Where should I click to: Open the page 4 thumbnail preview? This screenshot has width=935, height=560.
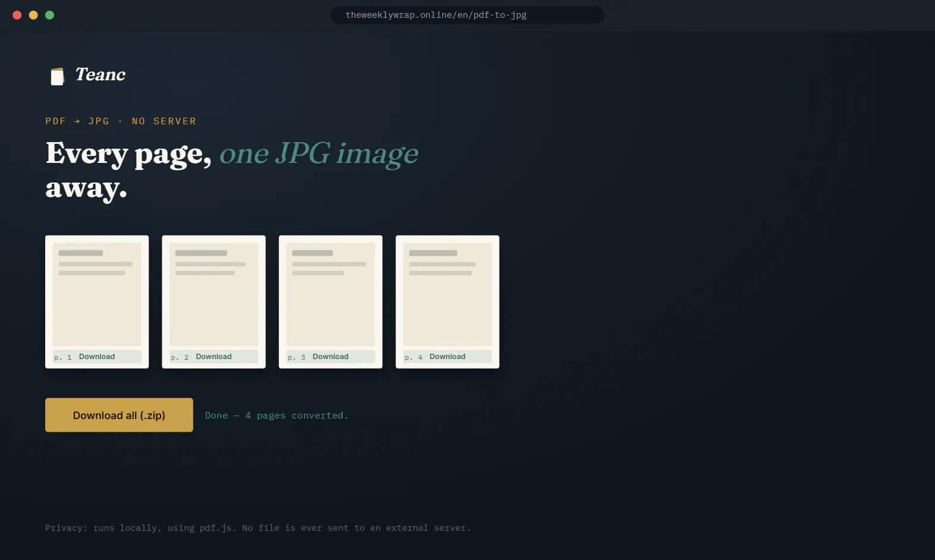tap(447, 294)
